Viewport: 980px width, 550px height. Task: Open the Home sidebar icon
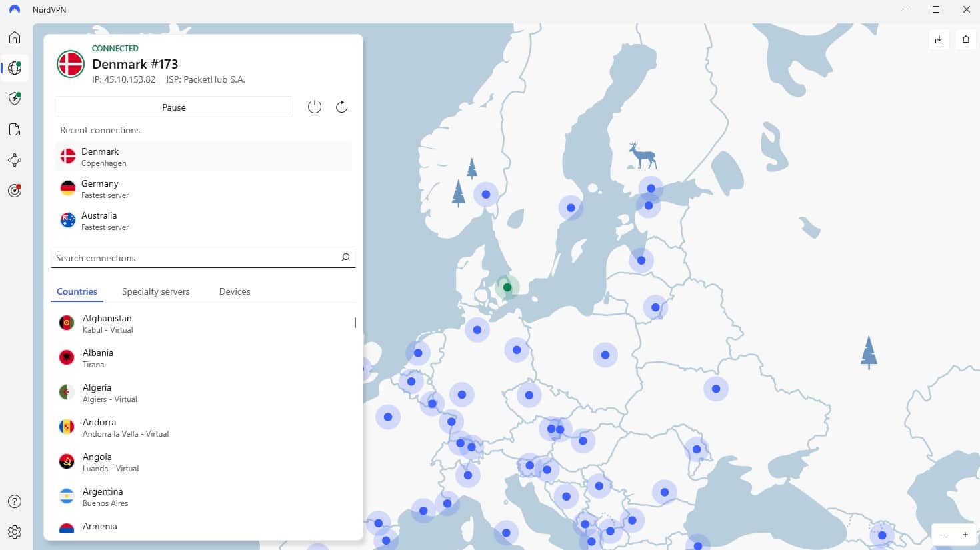(x=15, y=37)
